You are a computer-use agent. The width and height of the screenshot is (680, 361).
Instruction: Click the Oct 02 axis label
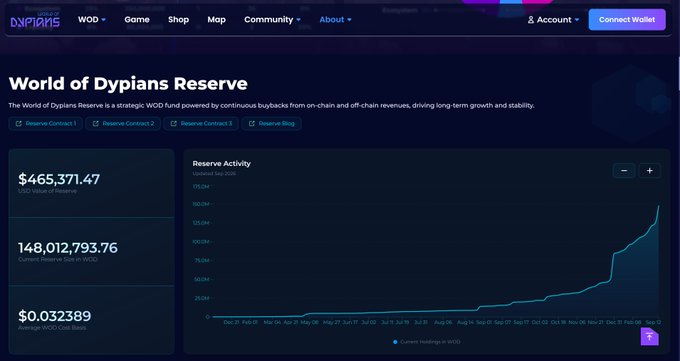(540, 322)
